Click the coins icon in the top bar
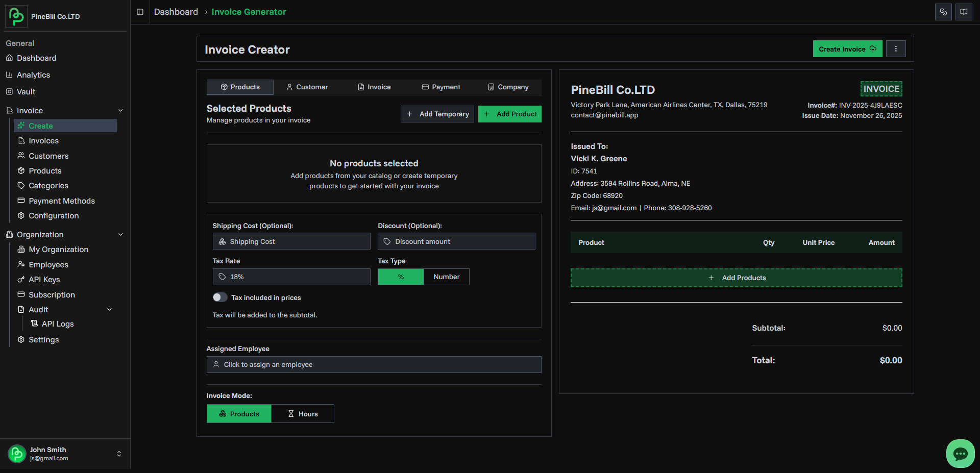Image resolution: width=980 pixels, height=473 pixels. click(943, 12)
